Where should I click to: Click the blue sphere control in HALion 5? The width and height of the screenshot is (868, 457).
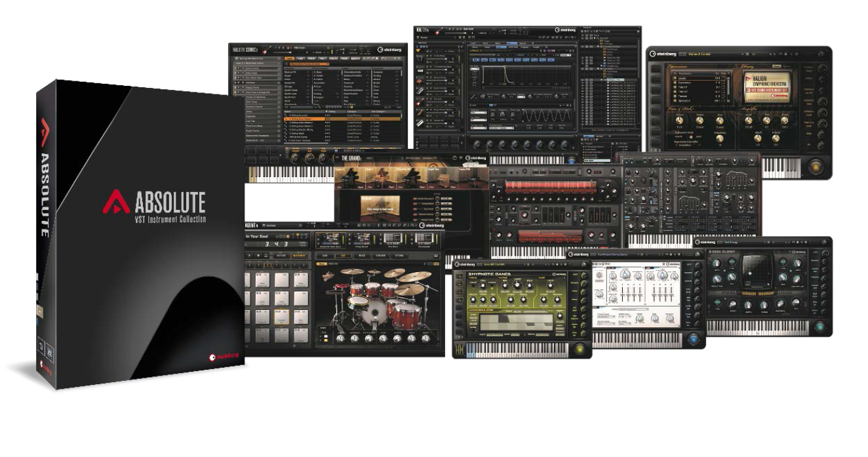572,160
